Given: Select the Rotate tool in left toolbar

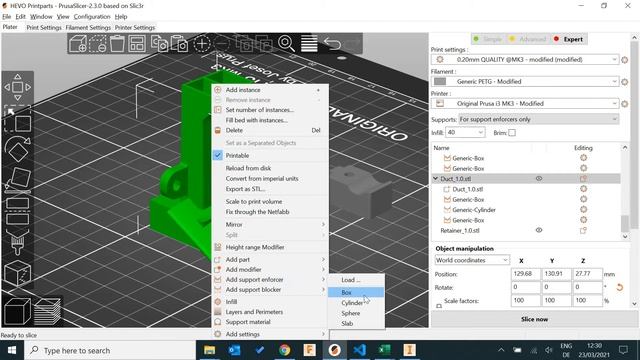Looking at the screenshot, I should click(18, 149).
